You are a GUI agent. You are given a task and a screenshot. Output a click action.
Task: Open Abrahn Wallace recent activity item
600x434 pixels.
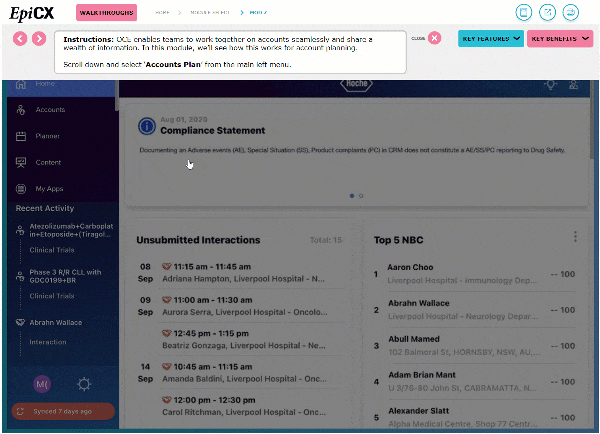coord(56,323)
